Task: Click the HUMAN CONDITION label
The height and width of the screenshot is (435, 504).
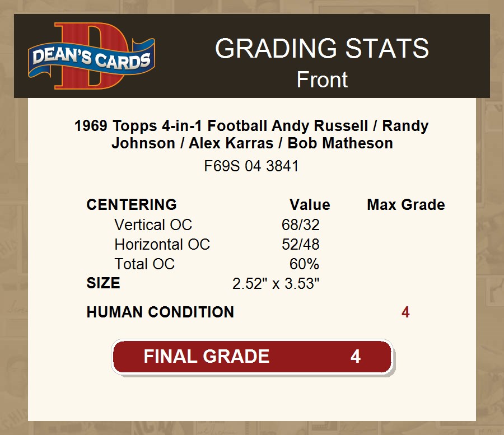Action: click(x=160, y=312)
